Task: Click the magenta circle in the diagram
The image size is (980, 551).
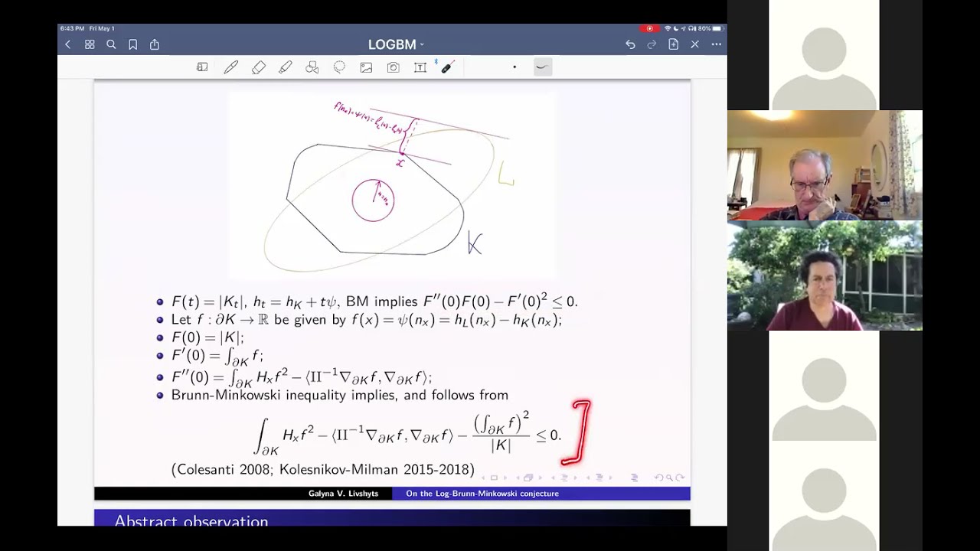Action: point(373,201)
